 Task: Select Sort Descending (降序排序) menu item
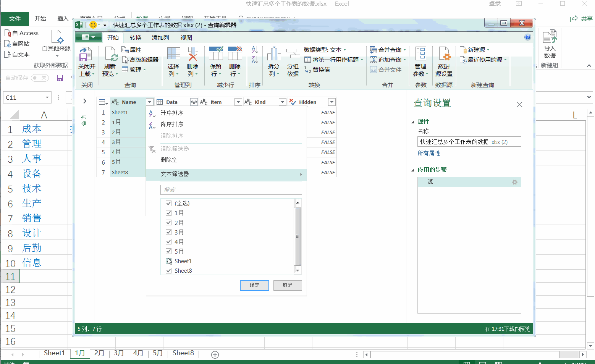[172, 125]
